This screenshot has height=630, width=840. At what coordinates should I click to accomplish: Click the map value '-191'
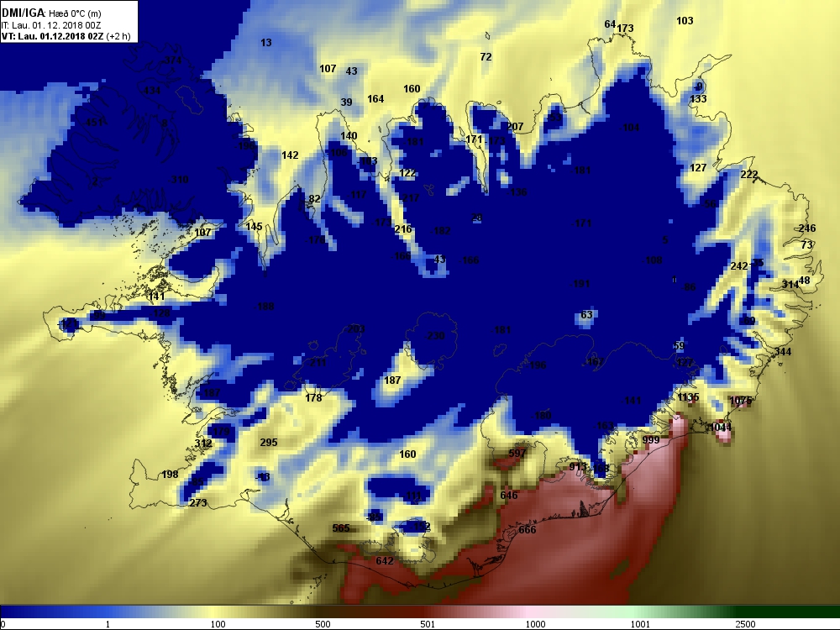point(580,284)
